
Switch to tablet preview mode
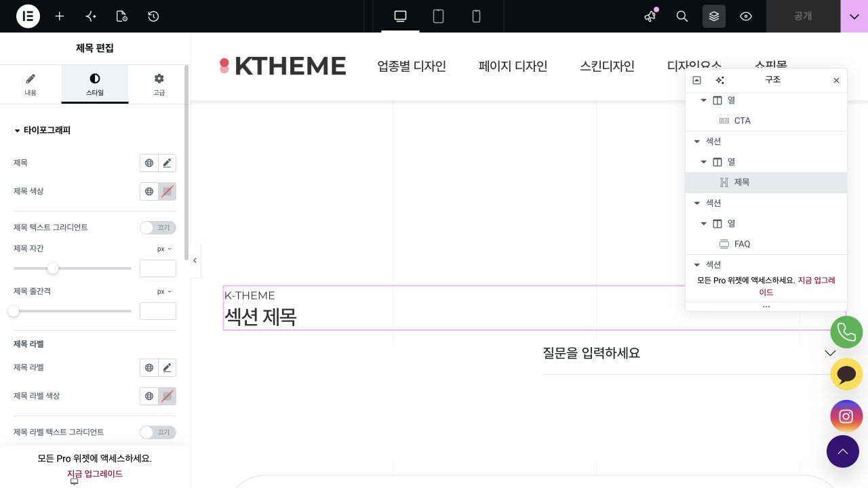coord(438,16)
